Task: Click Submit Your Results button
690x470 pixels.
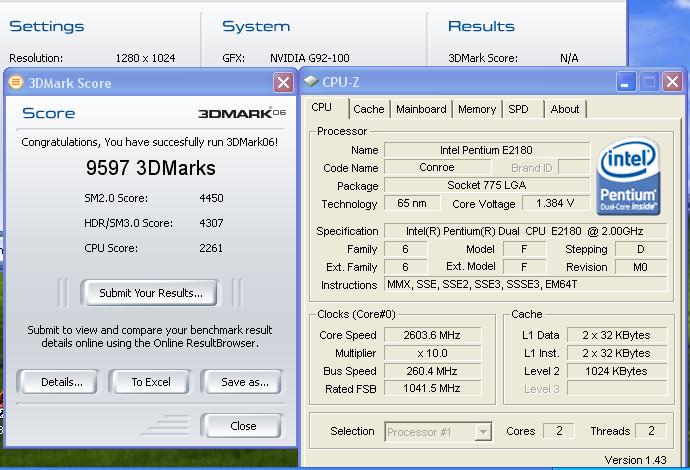Action: (x=150, y=293)
